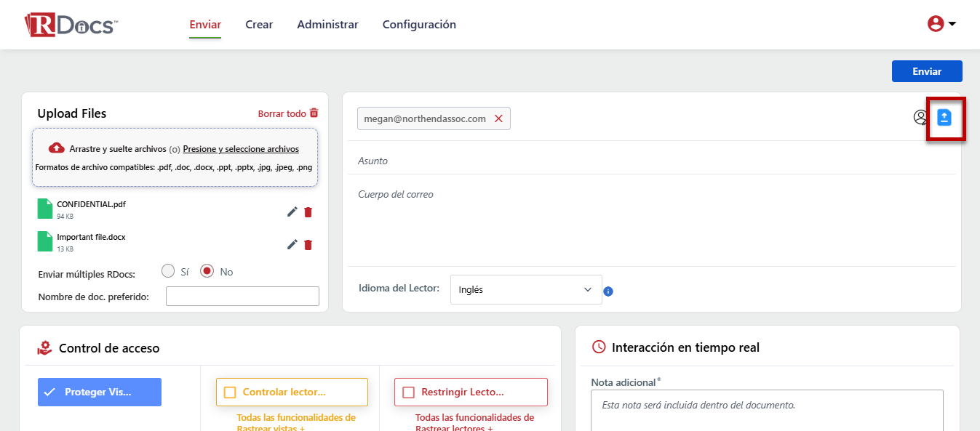Click Borrar todo to clear files
This screenshot has height=431, width=980.
(288, 113)
